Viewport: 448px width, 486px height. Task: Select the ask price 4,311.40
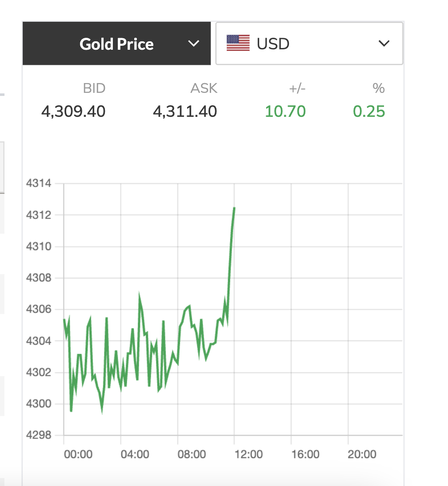185,111
